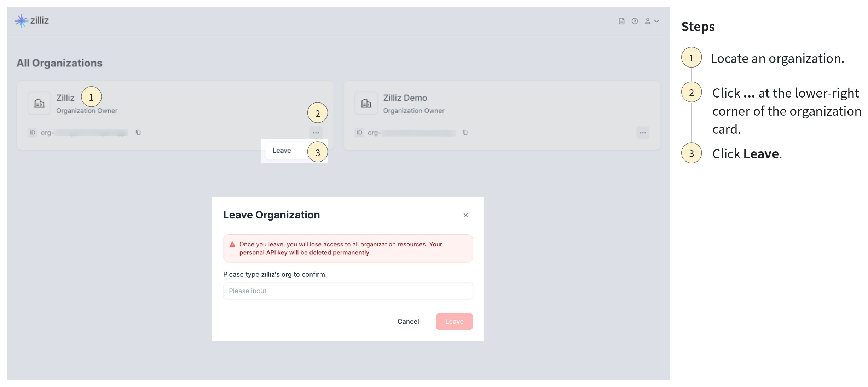Image resolution: width=868 pixels, height=387 pixels.
Task: Click Organization Owner role under Zilliz Demo
Action: [x=414, y=111]
